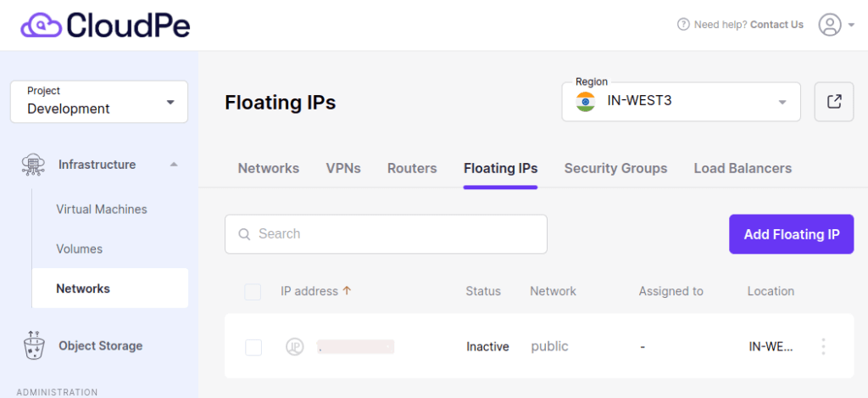This screenshot has width=868, height=398.
Task: Click the Add Floating IP button
Action: (791, 234)
